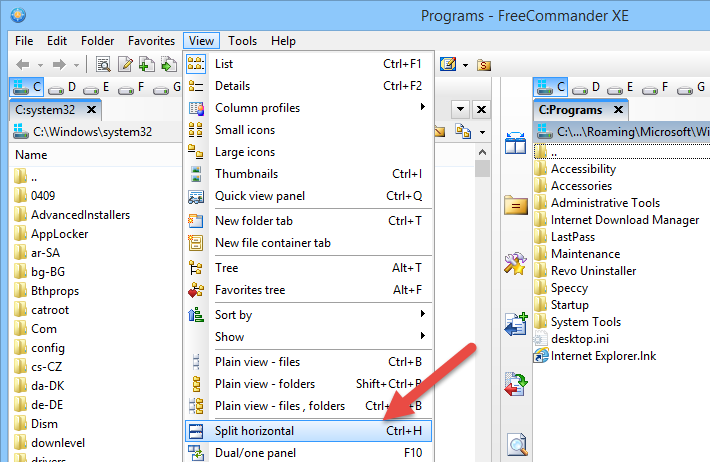Click the file search toolbar icon
This screenshot has height=462, width=710.
coord(104,65)
